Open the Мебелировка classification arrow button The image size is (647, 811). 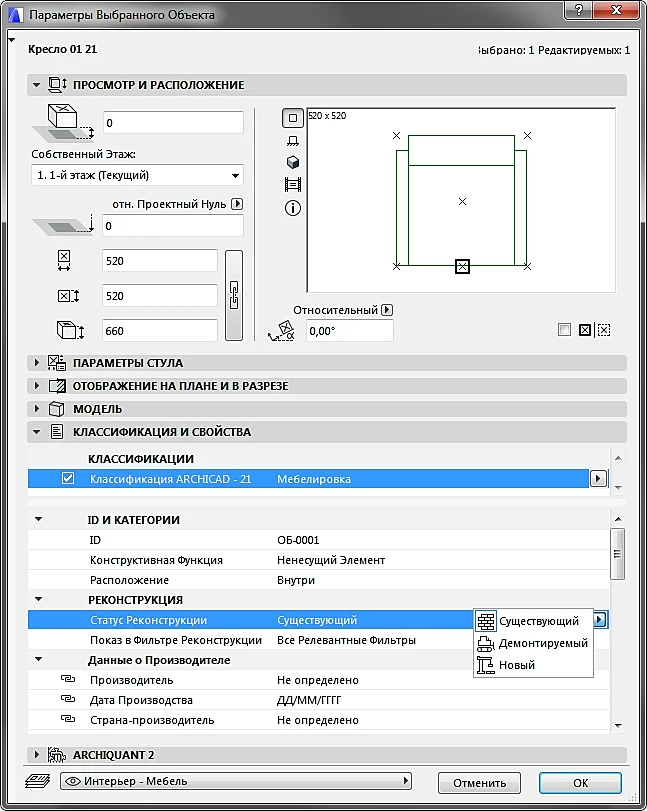tap(598, 478)
